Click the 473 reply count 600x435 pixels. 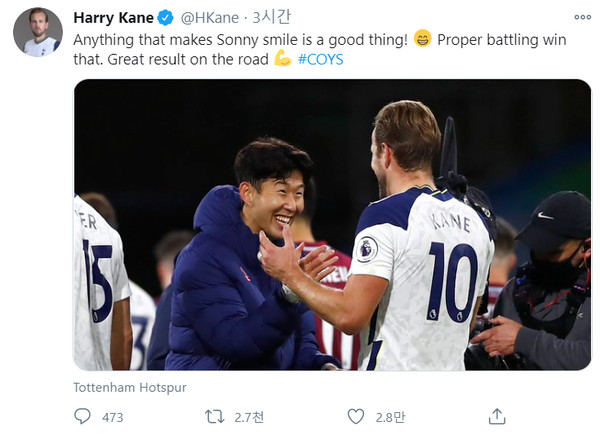(112, 416)
